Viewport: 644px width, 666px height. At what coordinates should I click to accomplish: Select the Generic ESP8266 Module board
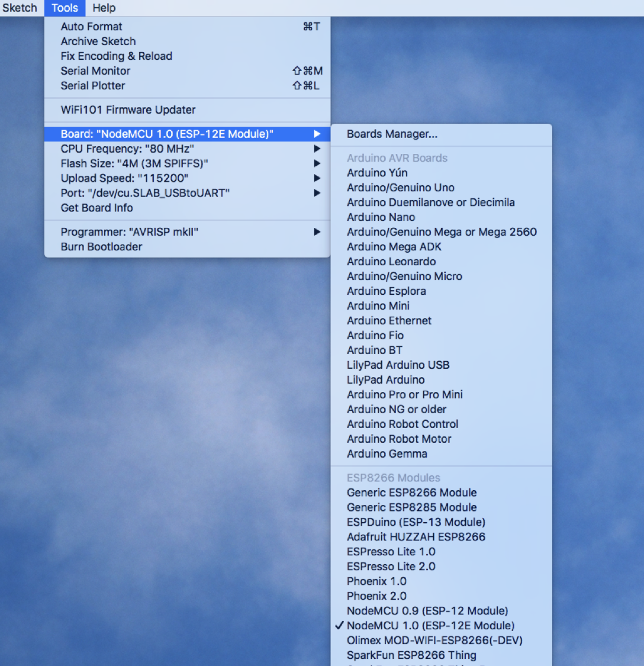point(411,492)
